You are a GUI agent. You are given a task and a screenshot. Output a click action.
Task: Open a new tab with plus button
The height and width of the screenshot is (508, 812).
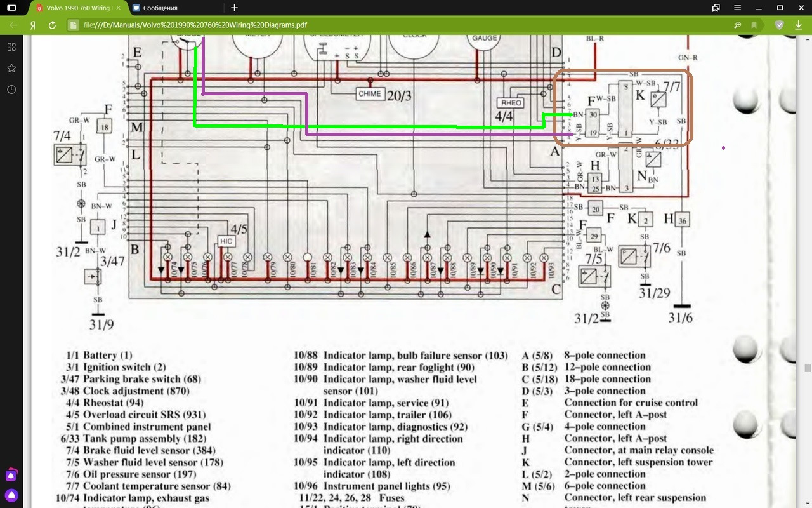tap(234, 8)
